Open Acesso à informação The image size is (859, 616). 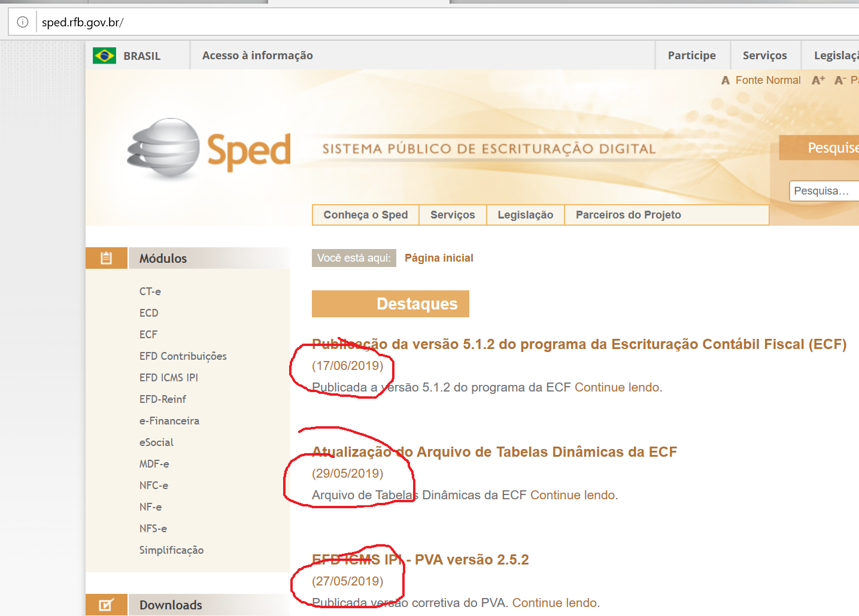pos(257,55)
